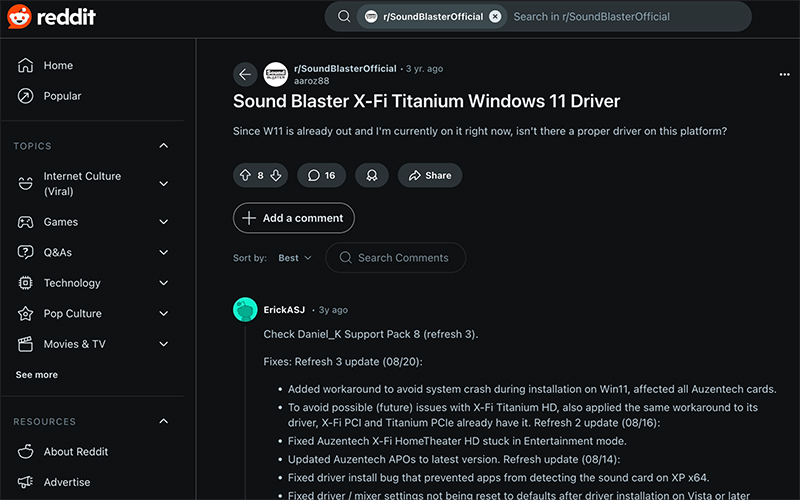Click Add a comment button
Image resolution: width=800 pixels, height=500 pixels.
[294, 218]
